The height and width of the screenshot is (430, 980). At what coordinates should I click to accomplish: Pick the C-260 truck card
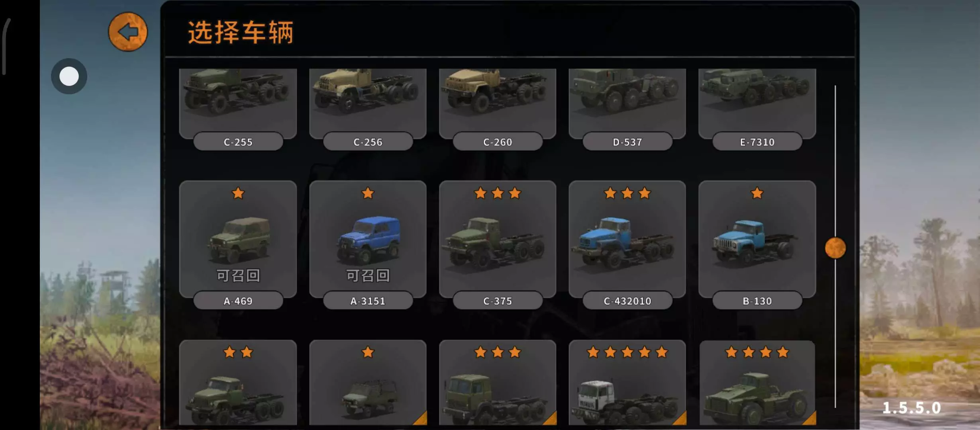coord(498,104)
